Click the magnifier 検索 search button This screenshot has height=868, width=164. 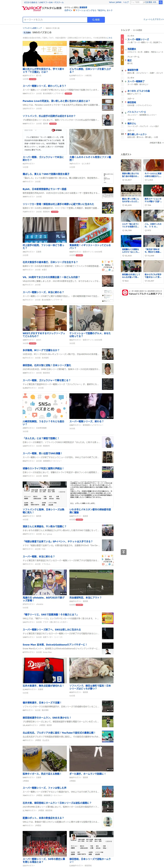coord(96,20)
